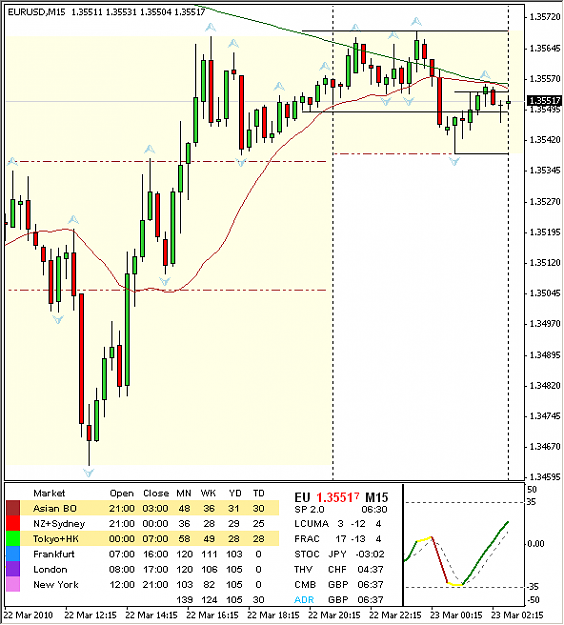Click the LCUMA indicator label
The height and width of the screenshot is (625, 564).
312,524
